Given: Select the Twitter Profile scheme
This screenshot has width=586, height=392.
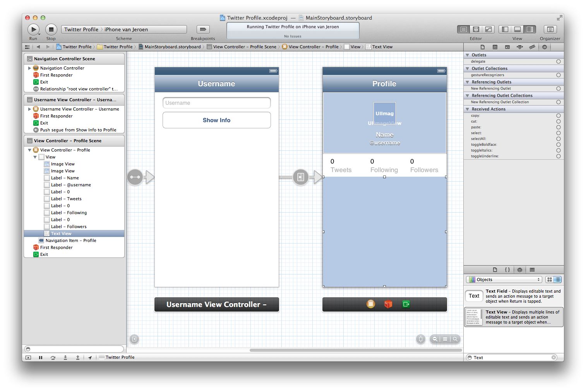Looking at the screenshot, I should (81, 29).
